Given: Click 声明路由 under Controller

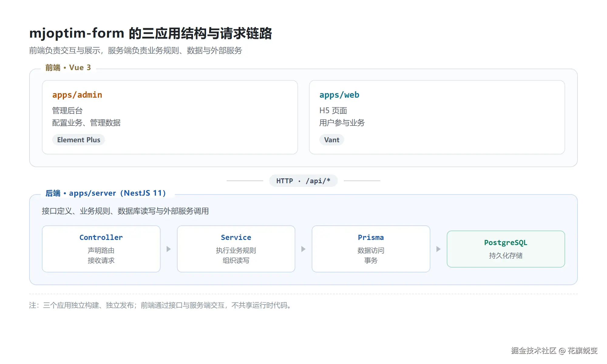Looking at the screenshot, I should tap(101, 251).
